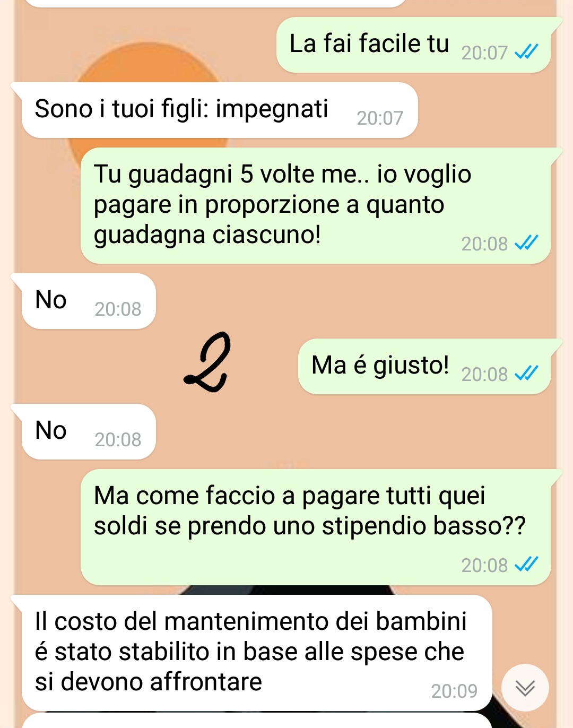Tap 20:09 timestamp on last received message

click(454, 691)
